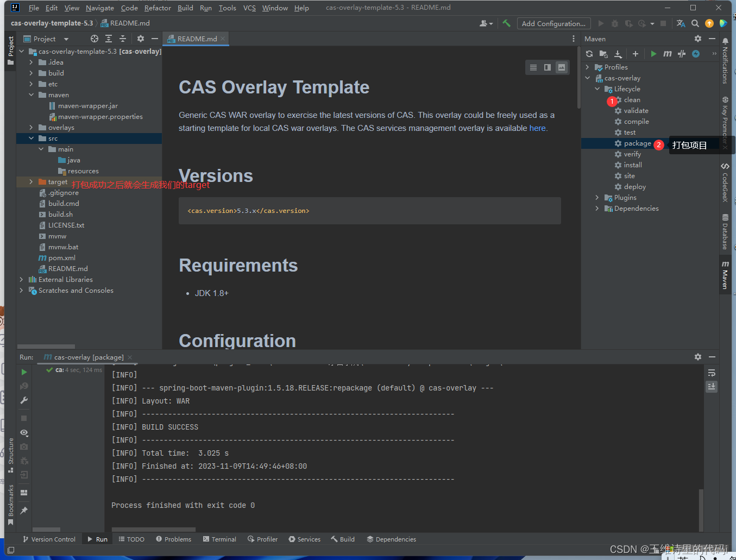Expand the .idea folder
The height and width of the screenshot is (560, 736).
coord(31,62)
